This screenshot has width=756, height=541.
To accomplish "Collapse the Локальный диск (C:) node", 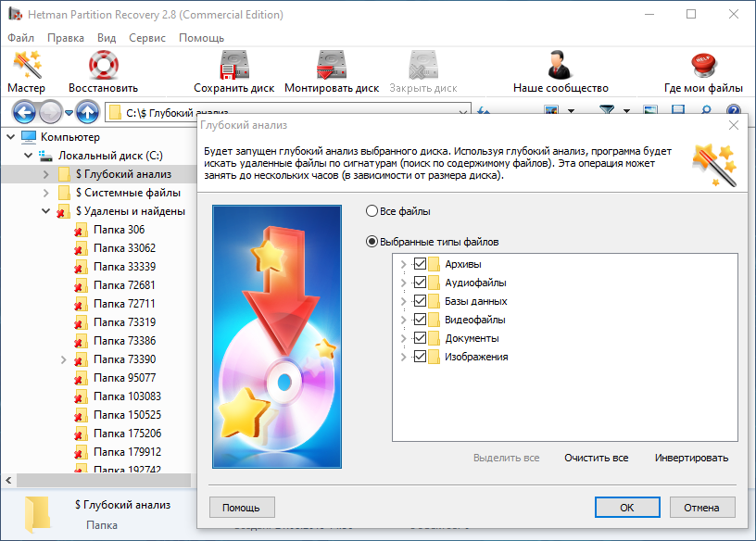I will [29, 156].
